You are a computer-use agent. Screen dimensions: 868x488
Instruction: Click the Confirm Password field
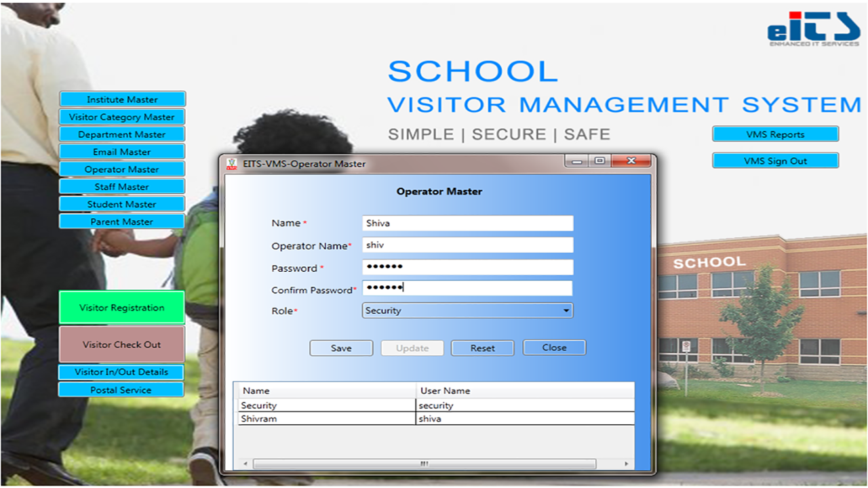click(468, 288)
